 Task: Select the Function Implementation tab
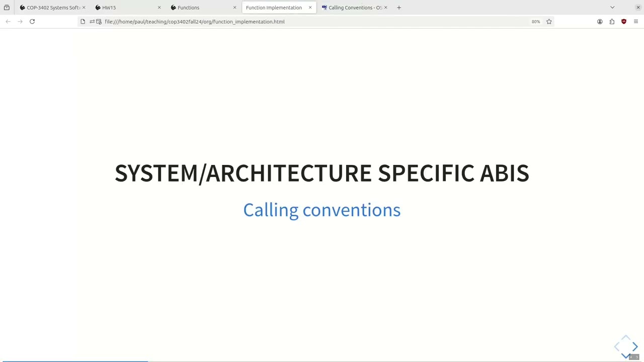pyautogui.click(x=279, y=8)
